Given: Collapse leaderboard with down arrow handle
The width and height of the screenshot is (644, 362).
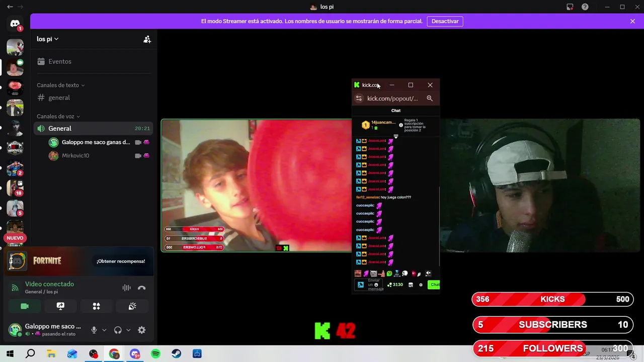Looking at the screenshot, I should tap(396, 137).
